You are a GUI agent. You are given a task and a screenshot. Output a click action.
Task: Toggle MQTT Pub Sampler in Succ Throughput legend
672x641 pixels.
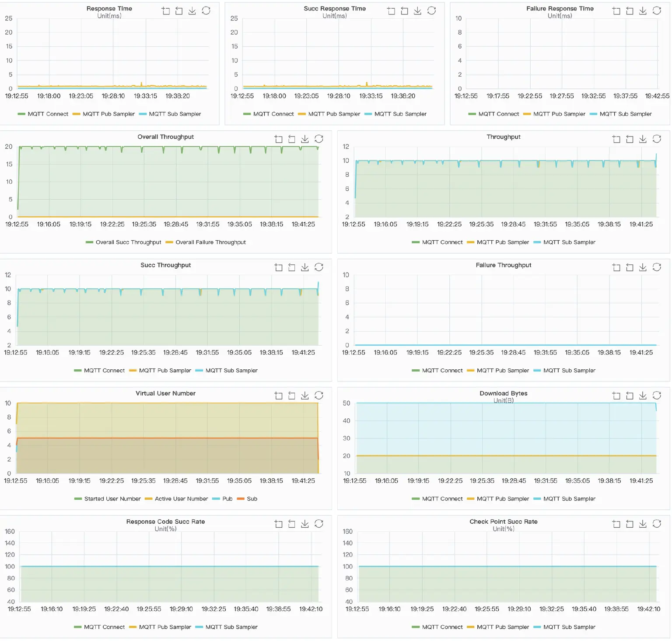pyautogui.click(x=165, y=370)
